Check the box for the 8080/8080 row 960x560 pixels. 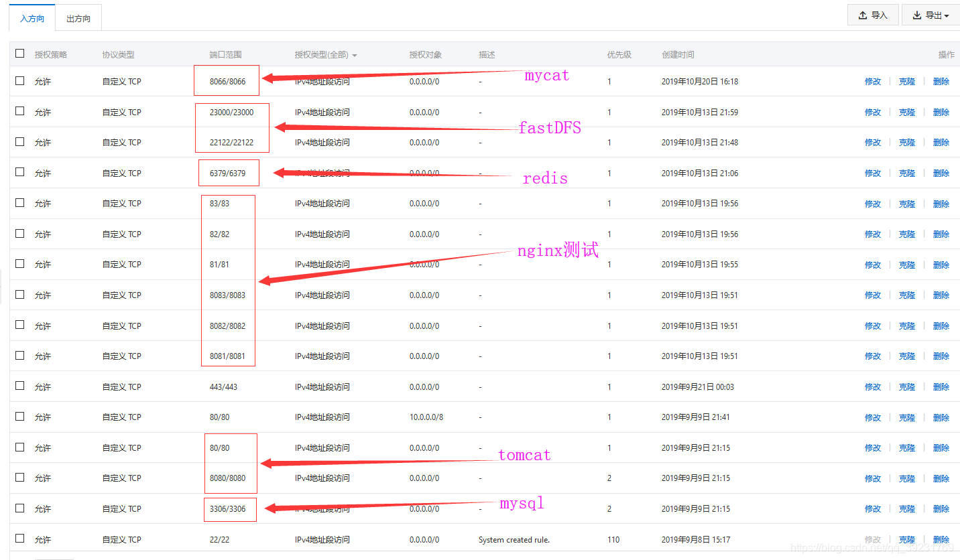coord(20,477)
